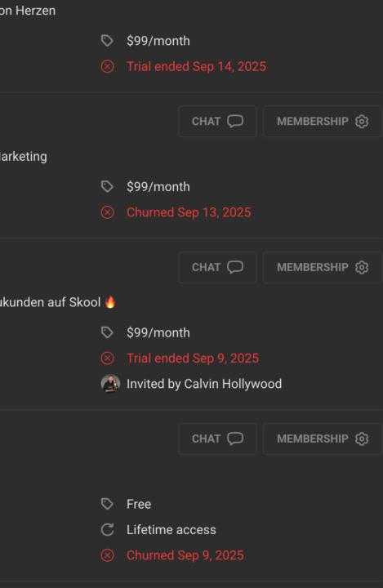The image size is (383, 588).
Task: Click the red X icon by Trial ended Sep 14, 2025
Action: point(107,67)
